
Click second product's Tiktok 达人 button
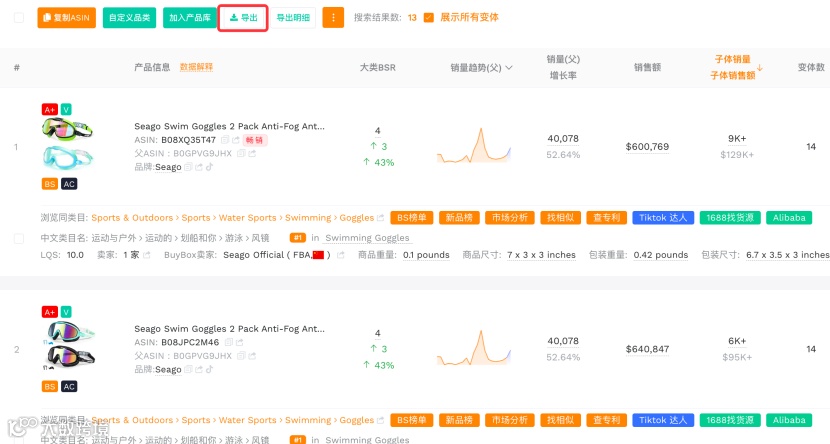point(663,420)
